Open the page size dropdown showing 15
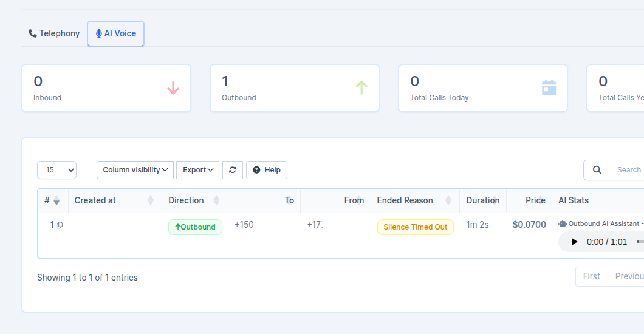 coord(57,170)
